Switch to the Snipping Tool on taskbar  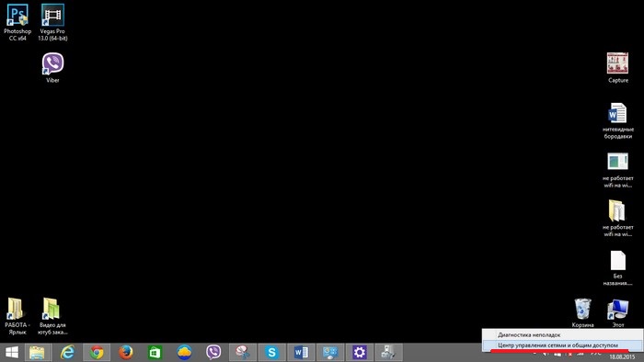(243, 352)
